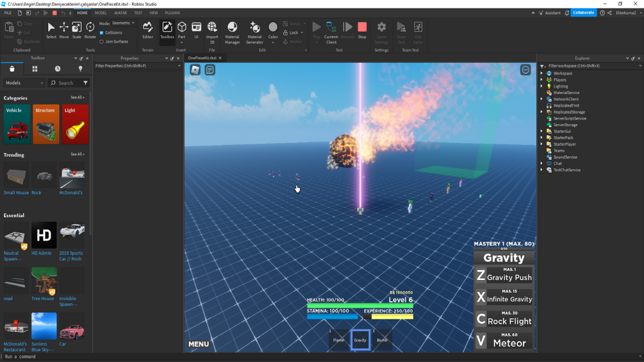
Task: Expand StarterGui in Explorer
Action: click(541, 131)
